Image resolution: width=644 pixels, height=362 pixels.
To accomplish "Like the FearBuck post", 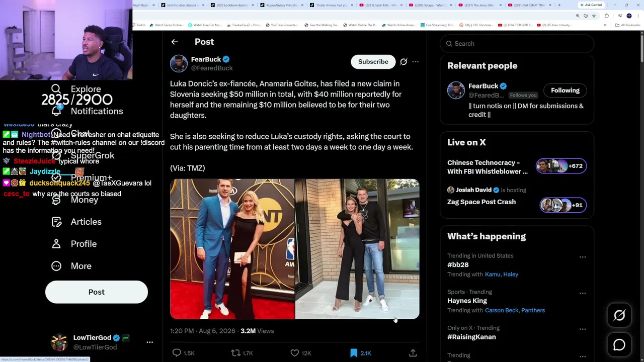I will (x=295, y=353).
